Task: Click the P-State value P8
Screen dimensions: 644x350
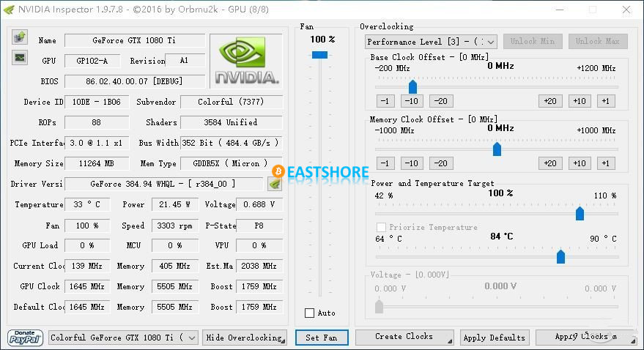Action: [x=259, y=226]
